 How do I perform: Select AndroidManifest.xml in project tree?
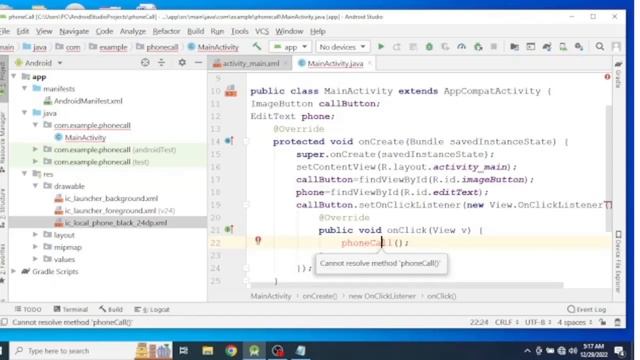tap(88, 101)
